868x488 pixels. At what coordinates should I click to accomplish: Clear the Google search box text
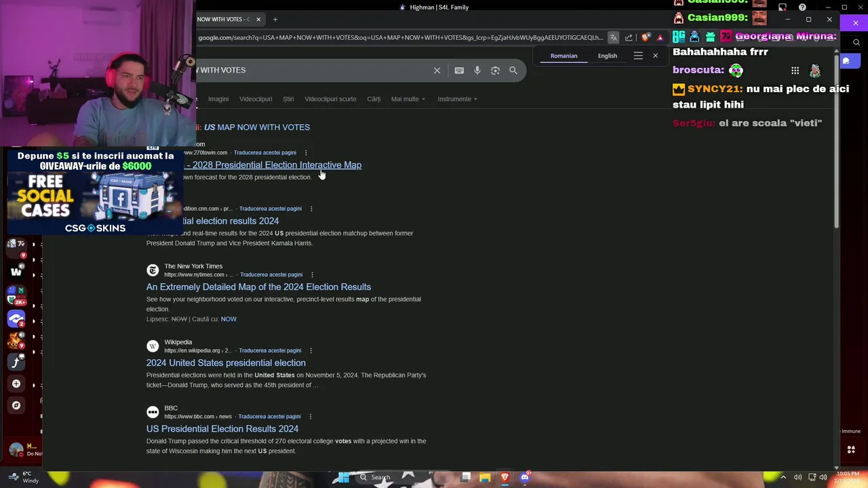coord(437,70)
